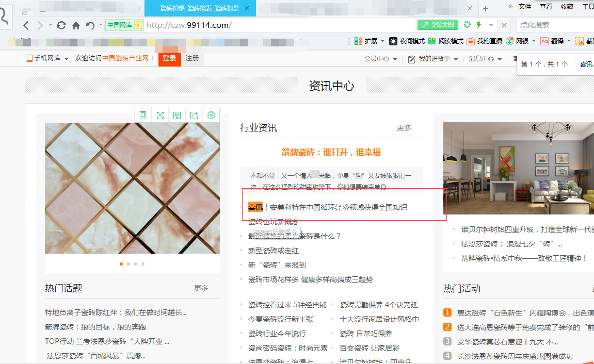Click the share icon above the tile image
Image resolution: width=594 pixels, height=364 pixels.
194,115
